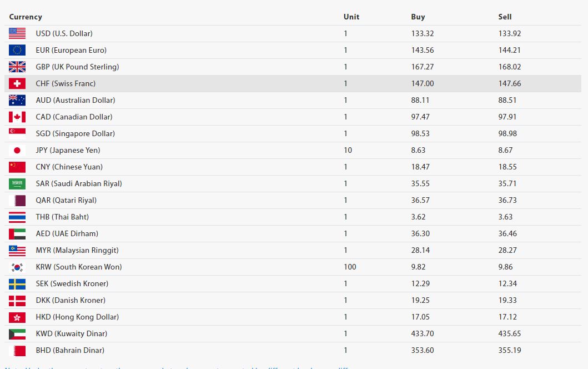Screen dimensions: 588x369
Task: Click the European Union flag icon
Action: pyautogui.click(x=17, y=50)
